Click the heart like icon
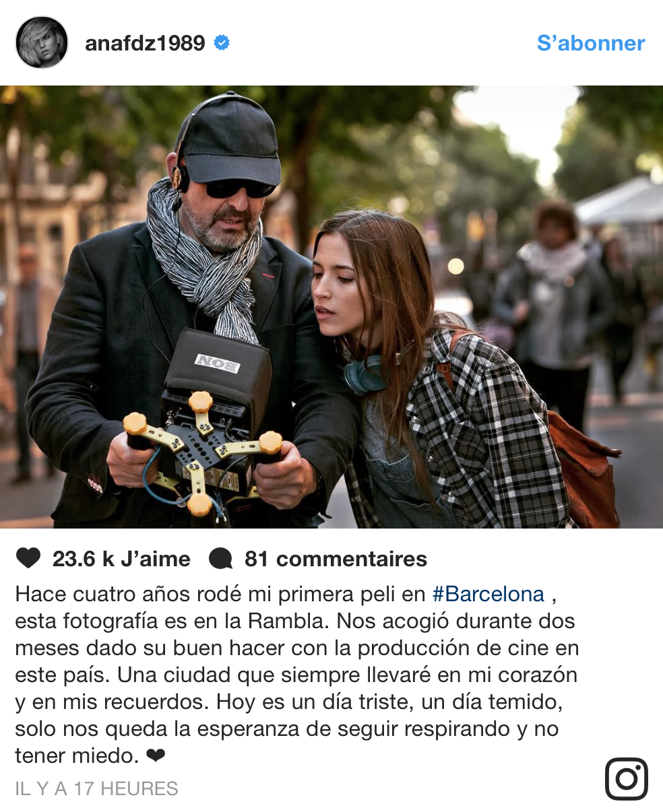Viewport: 663px width, 812px height. click(28, 559)
